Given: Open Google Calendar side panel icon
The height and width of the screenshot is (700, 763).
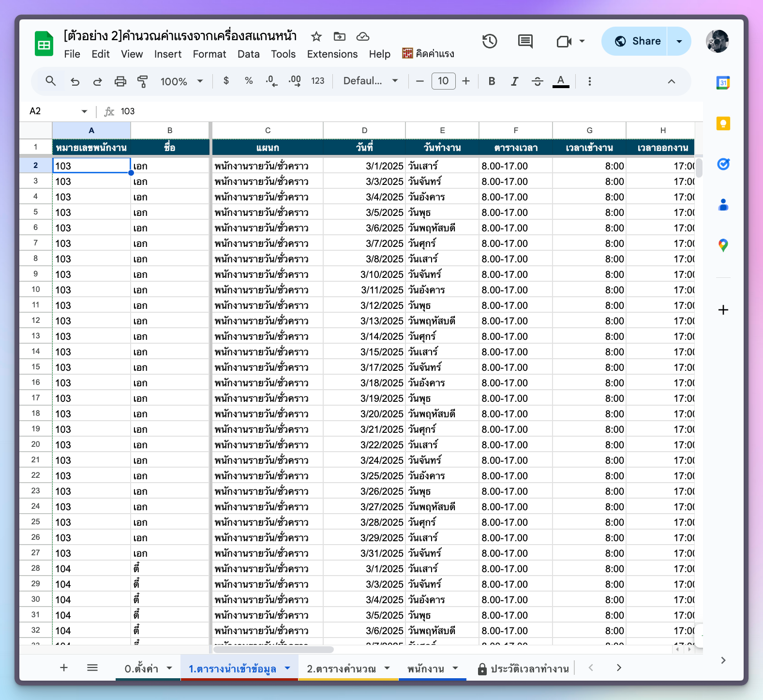Looking at the screenshot, I should (723, 83).
